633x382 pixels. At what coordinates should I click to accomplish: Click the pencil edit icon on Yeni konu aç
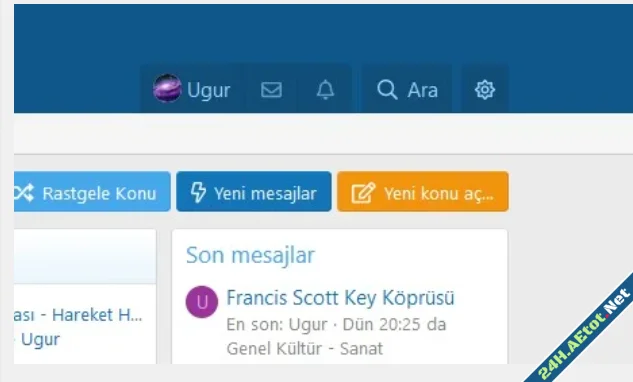(x=363, y=193)
